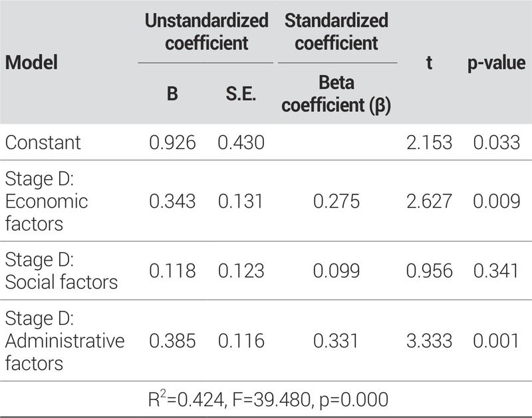Select Stage D: Administrative factors row label

tap(65, 341)
